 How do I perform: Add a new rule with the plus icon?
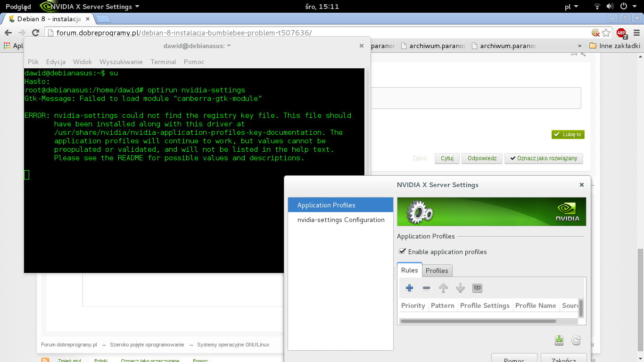point(409,288)
